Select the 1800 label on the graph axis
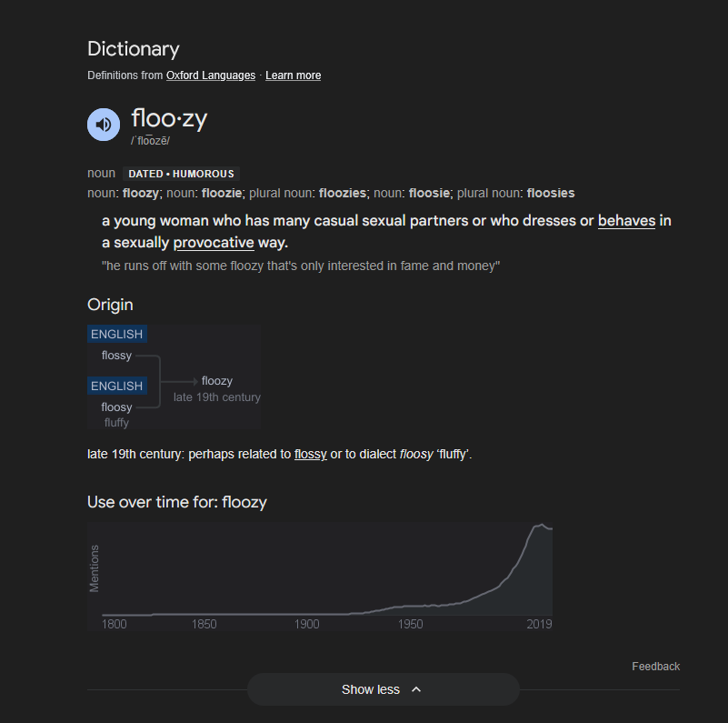728x723 pixels. click(115, 624)
